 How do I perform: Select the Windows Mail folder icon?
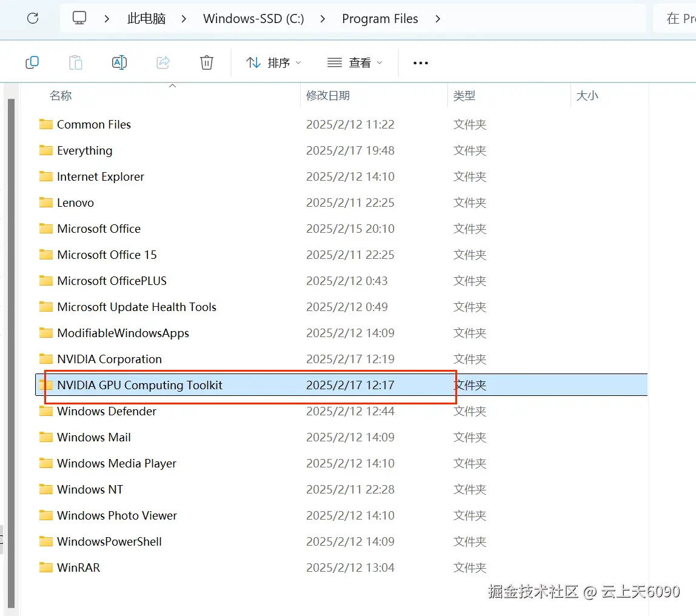tap(45, 437)
